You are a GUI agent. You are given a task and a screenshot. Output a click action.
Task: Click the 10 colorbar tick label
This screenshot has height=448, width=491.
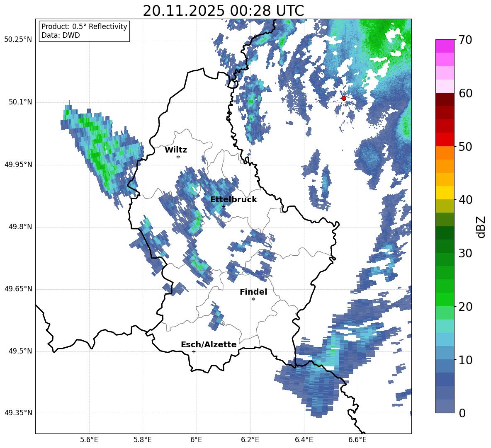465,360
